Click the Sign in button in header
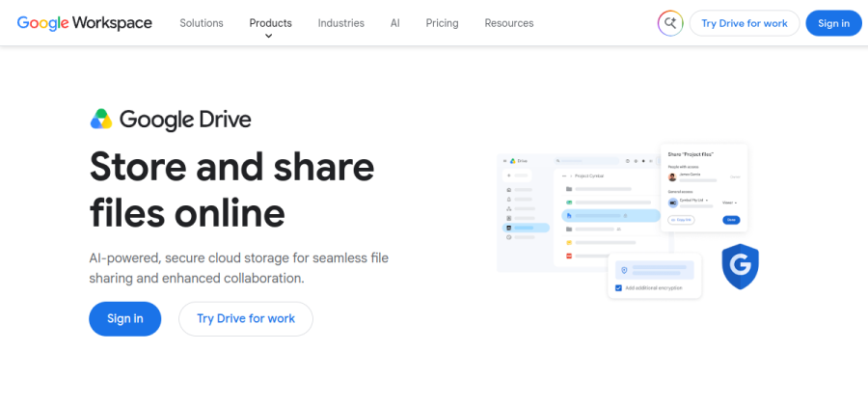This screenshot has height=405, width=868. pos(833,23)
